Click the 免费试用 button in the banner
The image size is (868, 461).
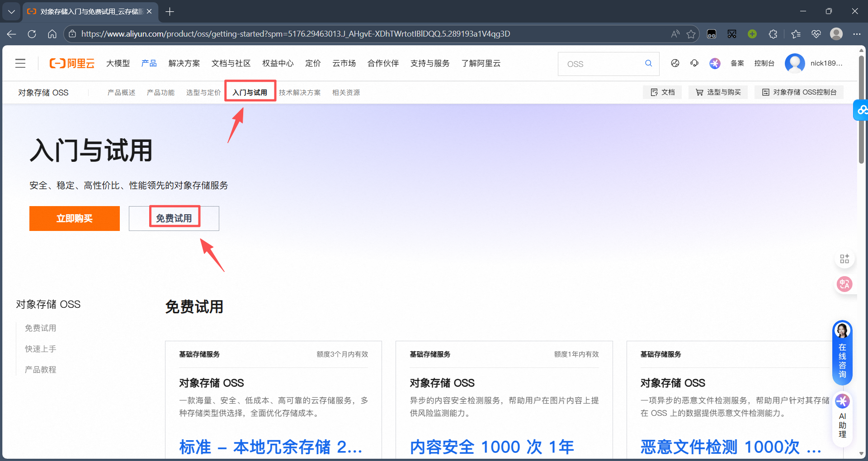pyautogui.click(x=174, y=219)
